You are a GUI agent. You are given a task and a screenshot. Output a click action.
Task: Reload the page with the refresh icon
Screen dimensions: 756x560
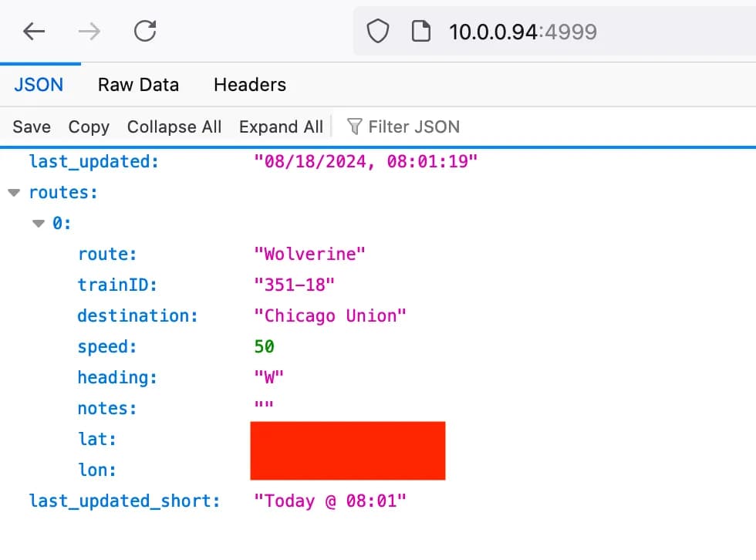(x=145, y=31)
